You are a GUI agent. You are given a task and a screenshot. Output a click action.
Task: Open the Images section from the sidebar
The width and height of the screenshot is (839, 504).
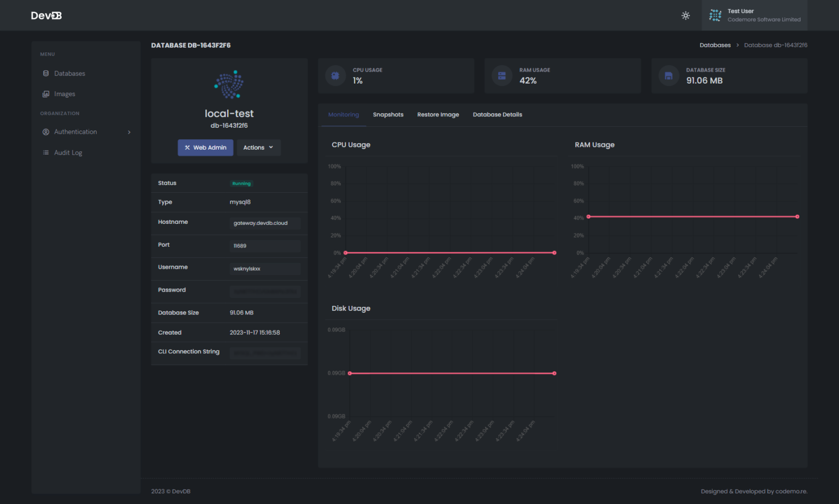[x=46, y=93]
